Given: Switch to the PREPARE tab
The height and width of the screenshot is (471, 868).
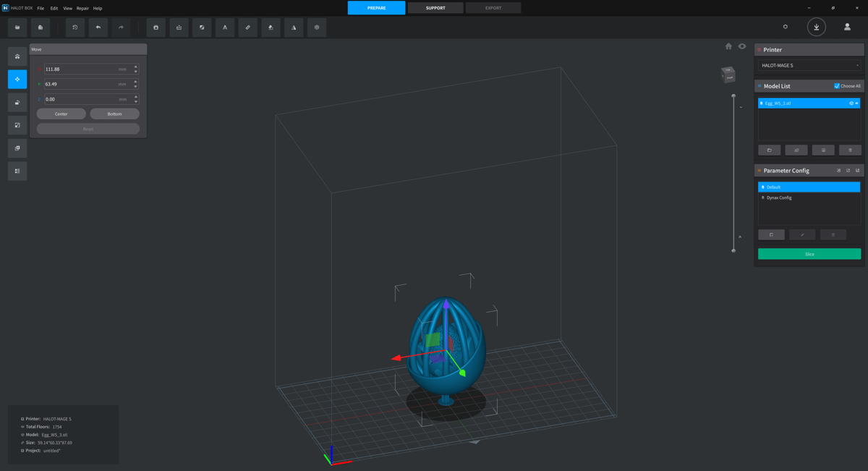Looking at the screenshot, I should point(376,8).
